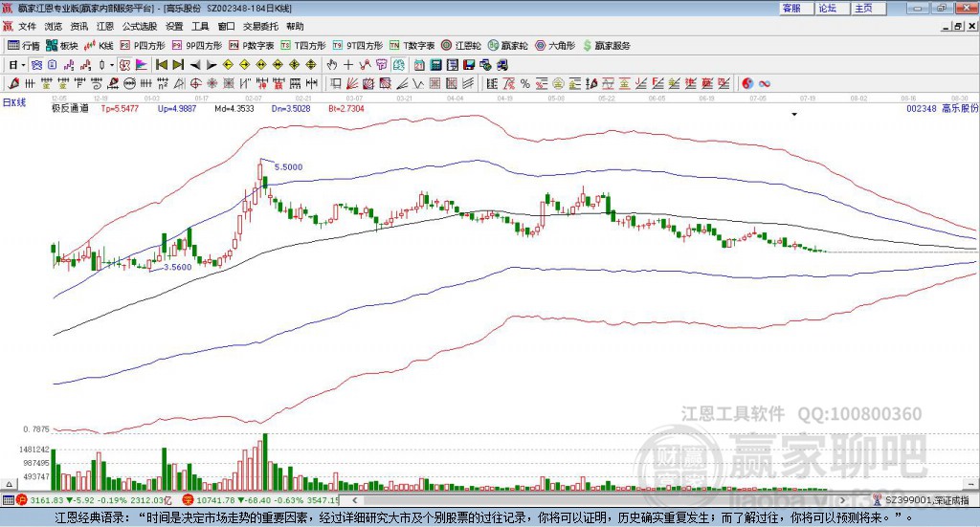Click the infinity loop icon
Screen dimensions: 980x527
[765, 83]
